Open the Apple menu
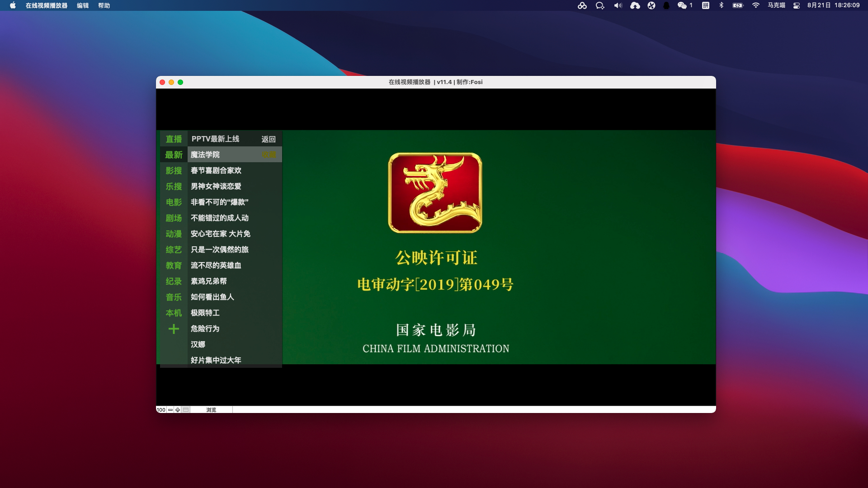 coord(13,5)
